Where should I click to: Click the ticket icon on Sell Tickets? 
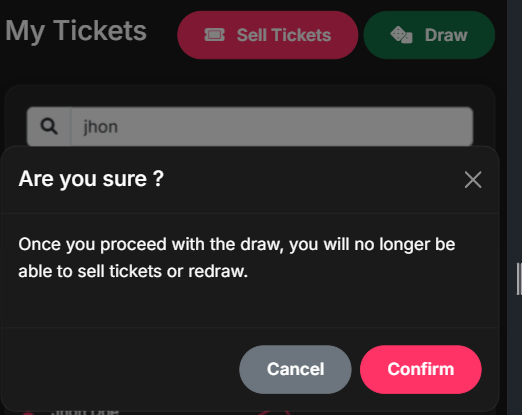click(x=214, y=35)
